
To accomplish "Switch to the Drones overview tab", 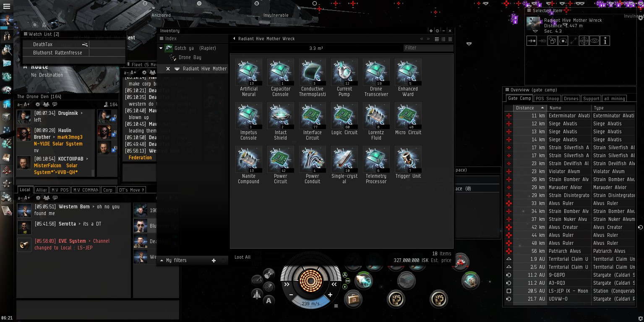I will tap(571, 99).
